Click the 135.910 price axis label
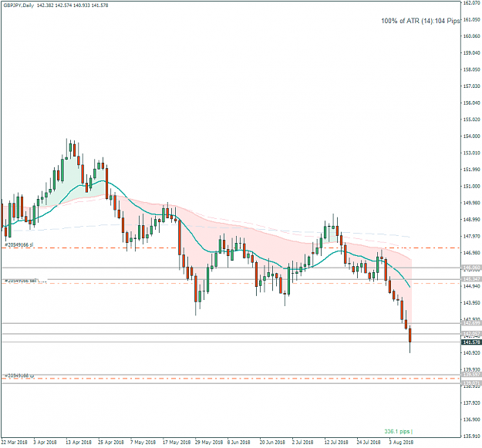The height and width of the screenshot is (448, 482). tap(471, 436)
